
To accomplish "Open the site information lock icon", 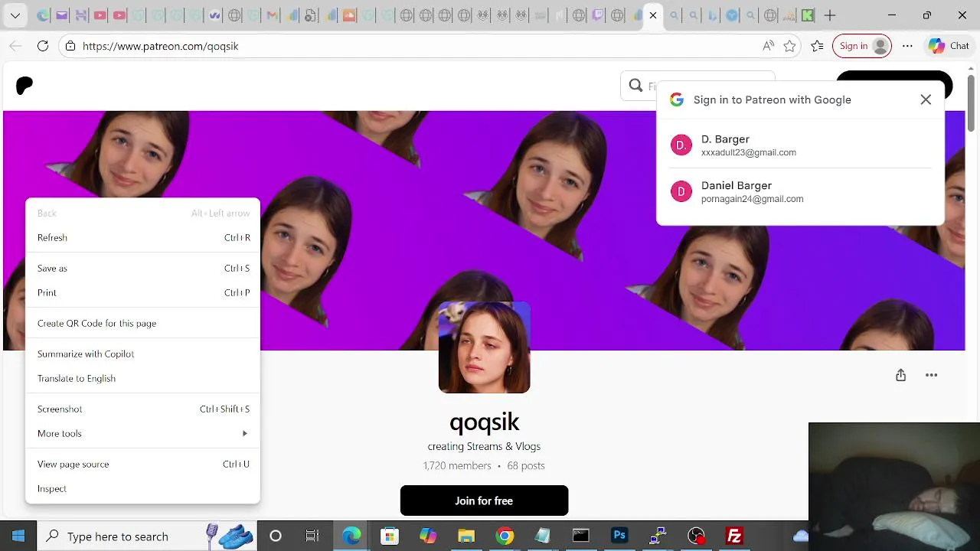I will [x=70, y=46].
